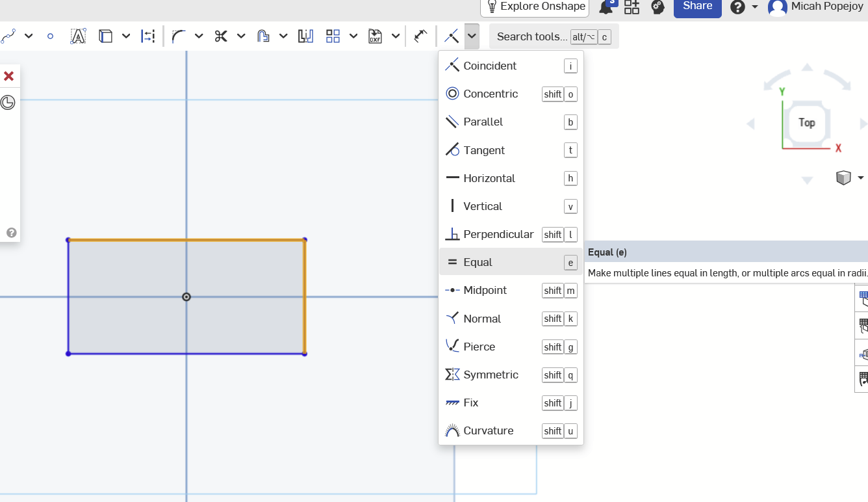Click the Share button
This screenshot has width=868, height=502.
pyautogui.click(x=697, y=7)
